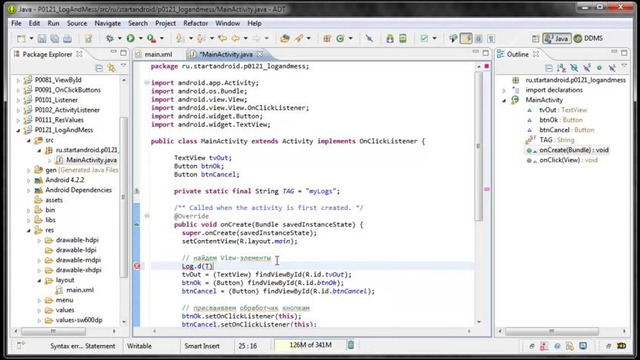Toggle Hide Local Types in Outline

pyautogui.click(x=612, y=68)
